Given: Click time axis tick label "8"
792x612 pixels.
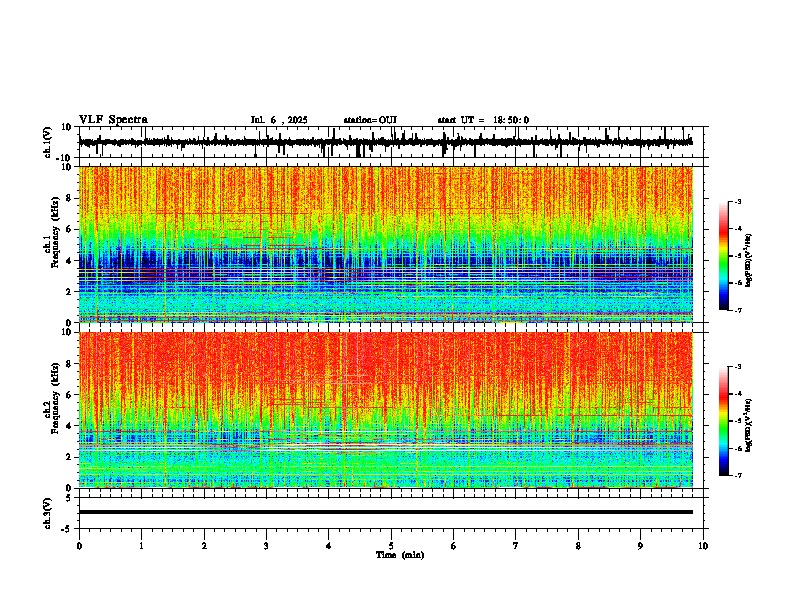Looking at the screenshot, I should pyautogui.click(x=578, y=546).
